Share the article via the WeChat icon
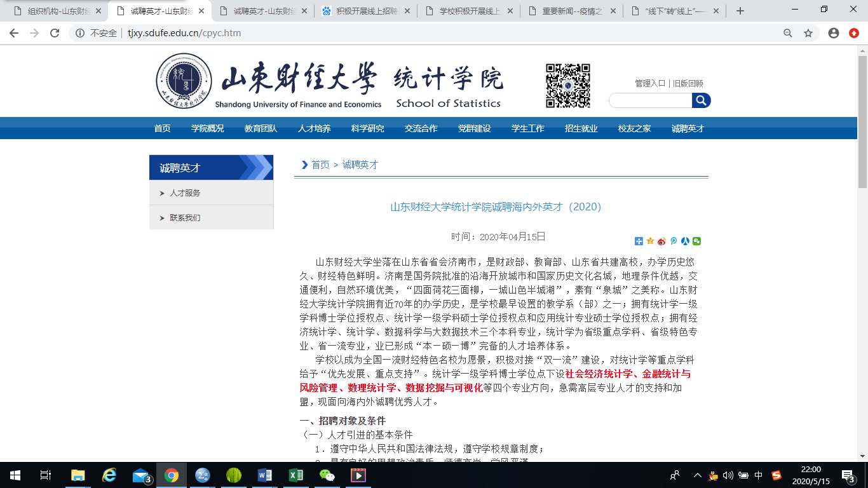This screenshot has width=868, height=488. (x=696, y=241)
